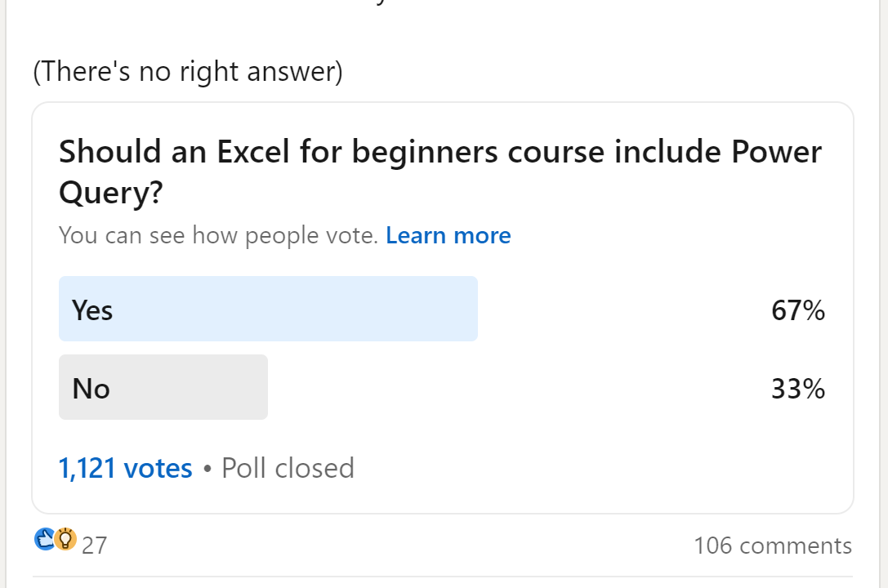Click the Insightful lightbulb reaction icon

(x=65, y=540)
